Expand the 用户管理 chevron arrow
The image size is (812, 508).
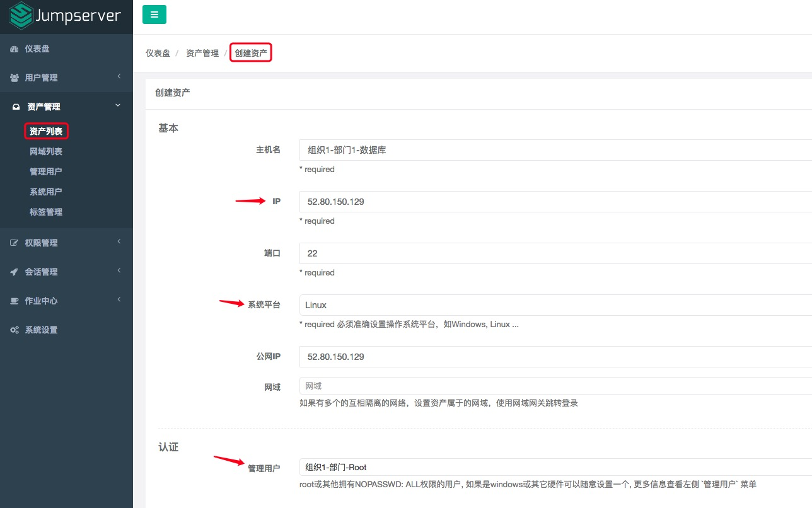pos(119,77)
